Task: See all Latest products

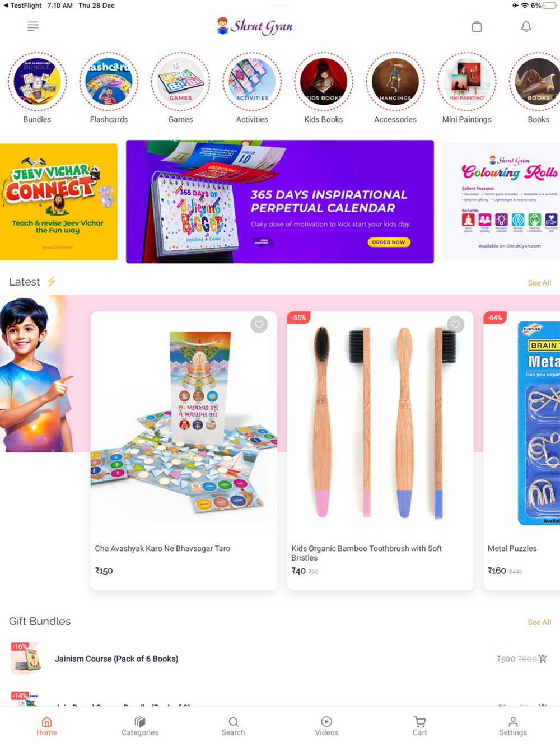Action: coord(539,283)
